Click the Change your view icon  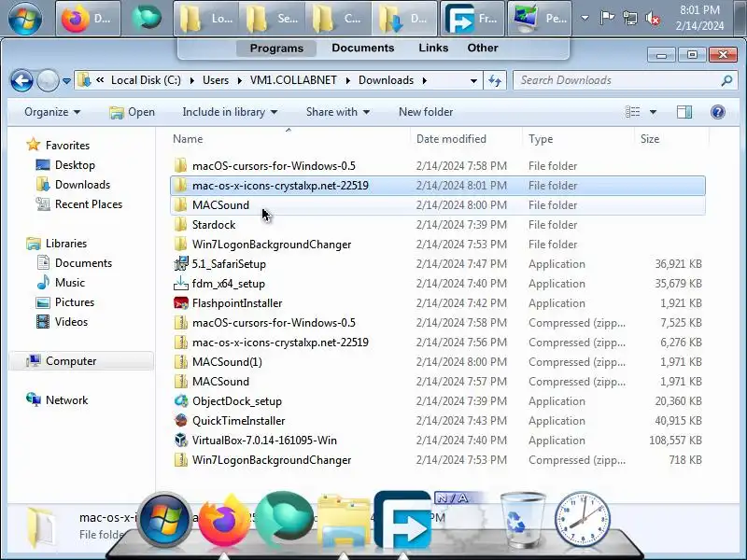point(632,112)
